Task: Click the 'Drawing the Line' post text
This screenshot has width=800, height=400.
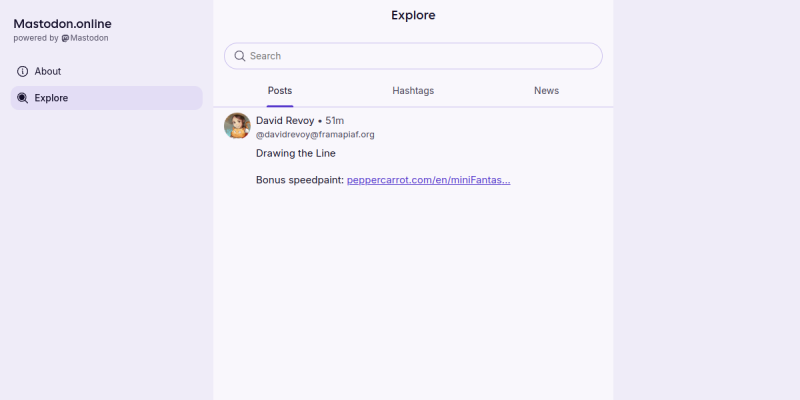Action: tap(296, 154)
